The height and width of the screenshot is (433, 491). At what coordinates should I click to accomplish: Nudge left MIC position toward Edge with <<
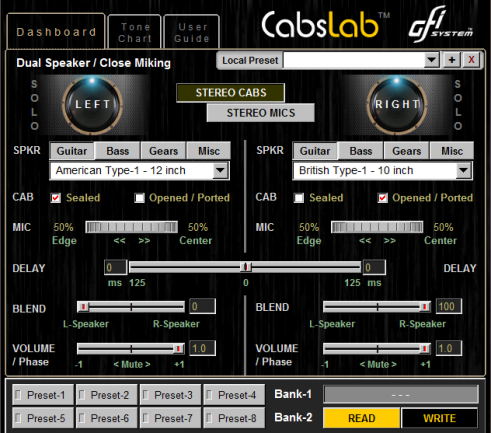[119, 241]
